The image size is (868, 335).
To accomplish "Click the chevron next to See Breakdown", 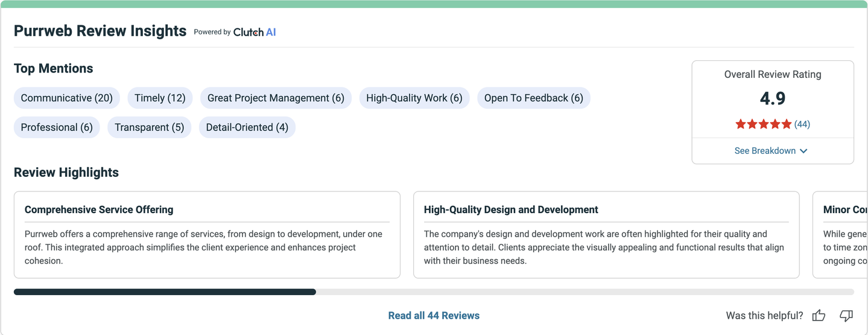I will click(803, 151).
